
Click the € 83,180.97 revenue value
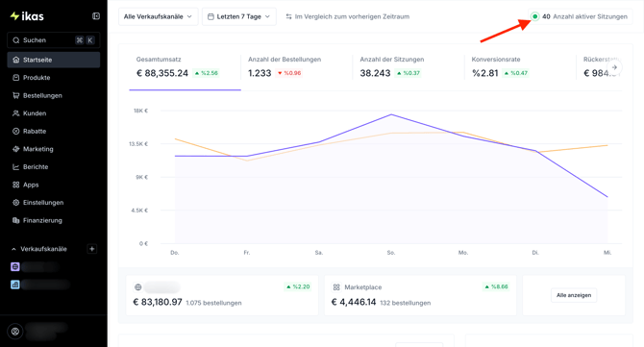[158, 302]
